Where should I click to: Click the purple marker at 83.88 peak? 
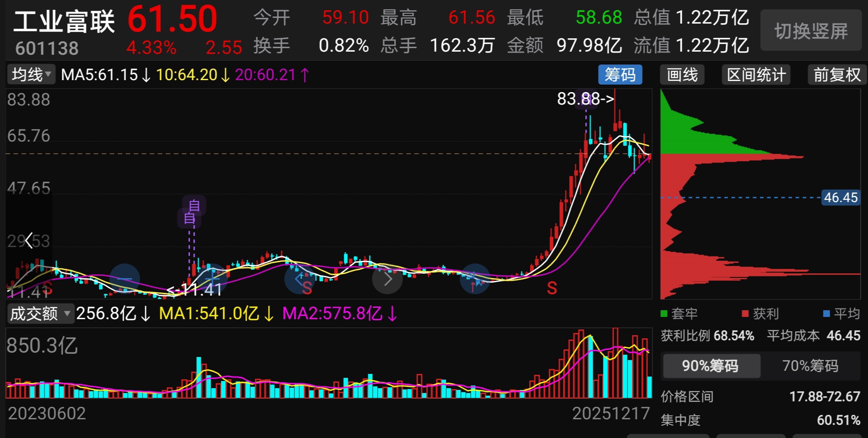click(586, 100)
